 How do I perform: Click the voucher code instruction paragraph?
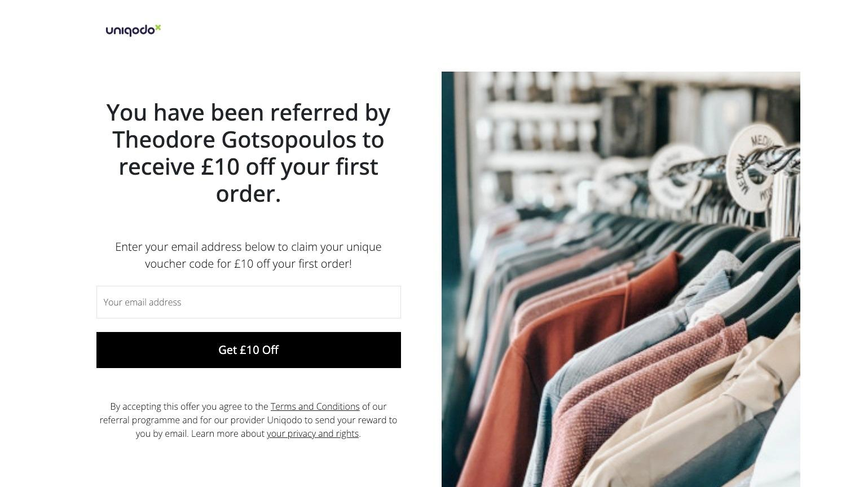click(248, 255)
